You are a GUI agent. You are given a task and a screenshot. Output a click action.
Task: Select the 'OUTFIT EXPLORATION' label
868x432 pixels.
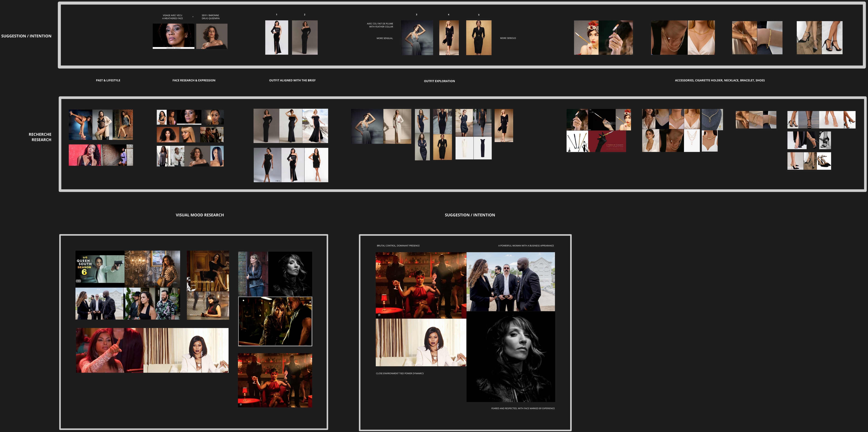pyautogui.click(x=439, y=81)
